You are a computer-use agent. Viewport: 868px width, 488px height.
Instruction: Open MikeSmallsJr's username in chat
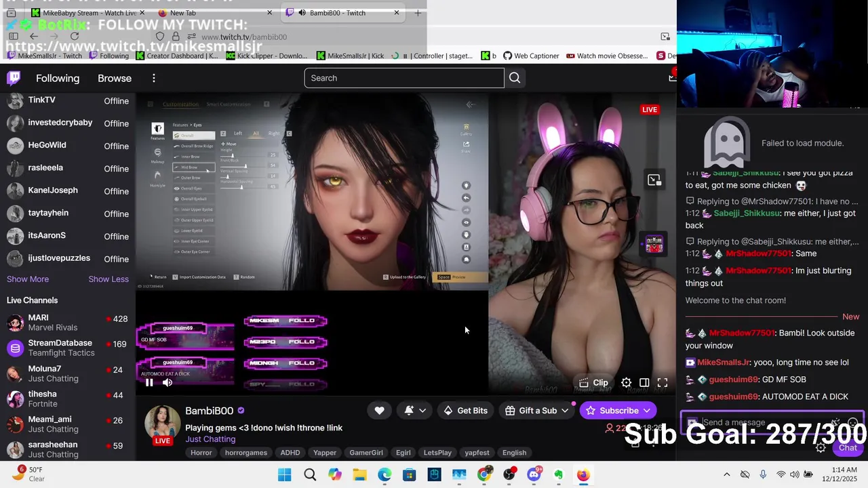[724, 363]
